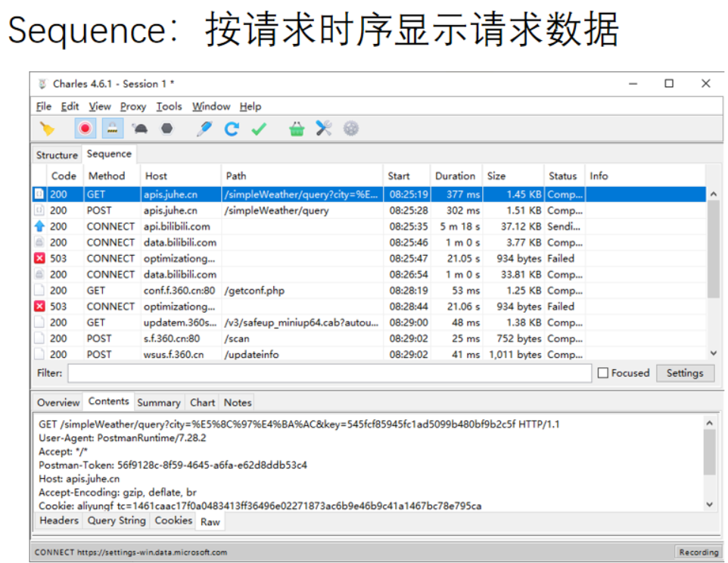The image size is (728, 563).
Task: Select the POST /simpleWeather/query row
Action: pyautogui.click(x=369, y=210)
